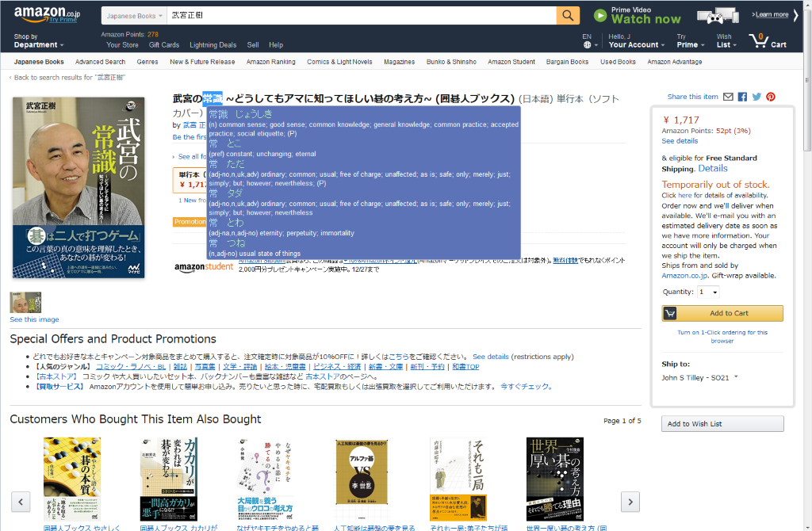The image size is (812, 531).
Task: Open the Japanese Books search category dropdown
Action: coord(132,15)
